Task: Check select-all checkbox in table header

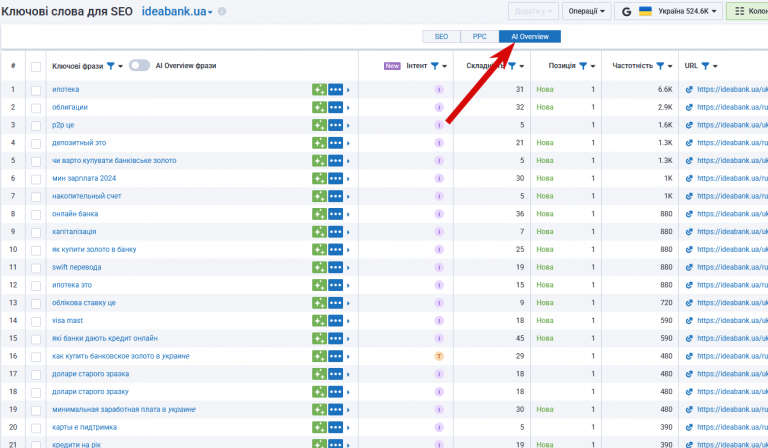Action: point(36,67)
